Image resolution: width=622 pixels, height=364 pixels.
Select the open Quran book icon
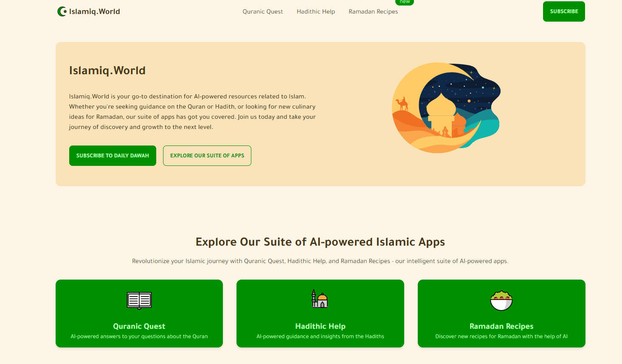[x=139, y=301]
